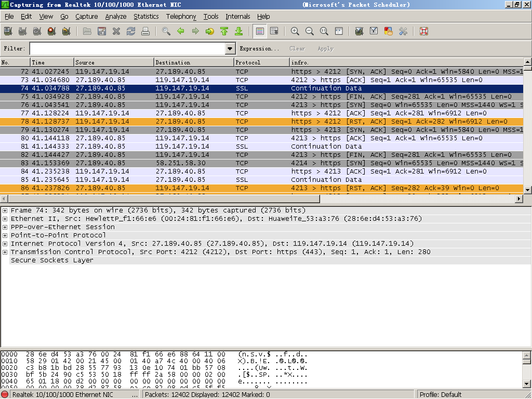Open the View menu
The height and width of the screenshot is (399, 532).
(46, 16)
